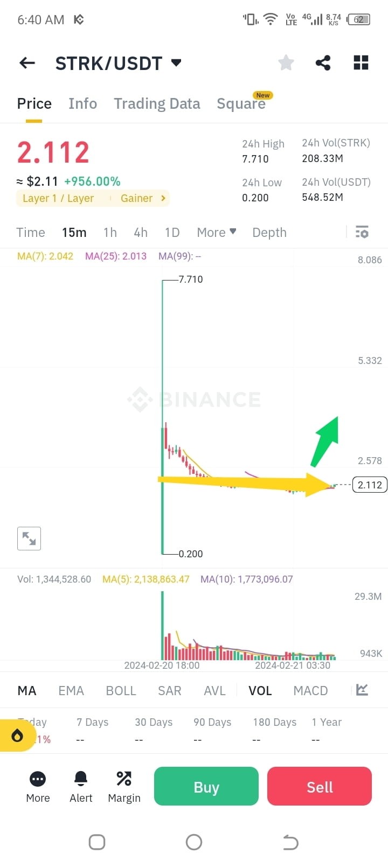Expand the Layer 1 / Gainer tag chevron

point(163,198)
